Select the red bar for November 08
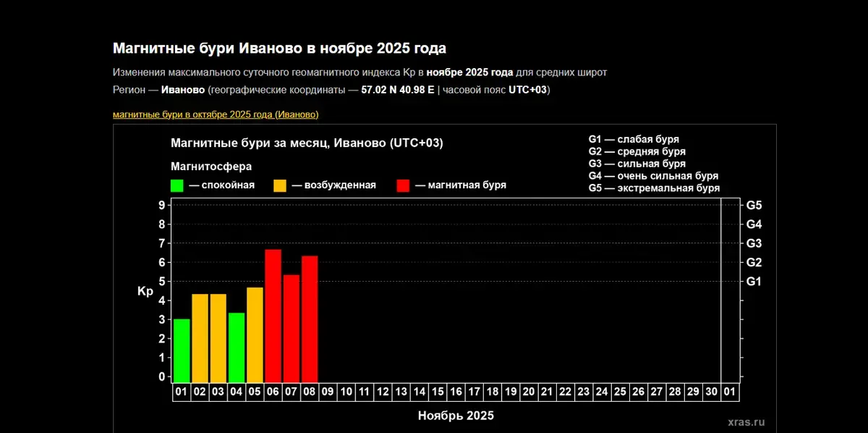 click(310, 319)
